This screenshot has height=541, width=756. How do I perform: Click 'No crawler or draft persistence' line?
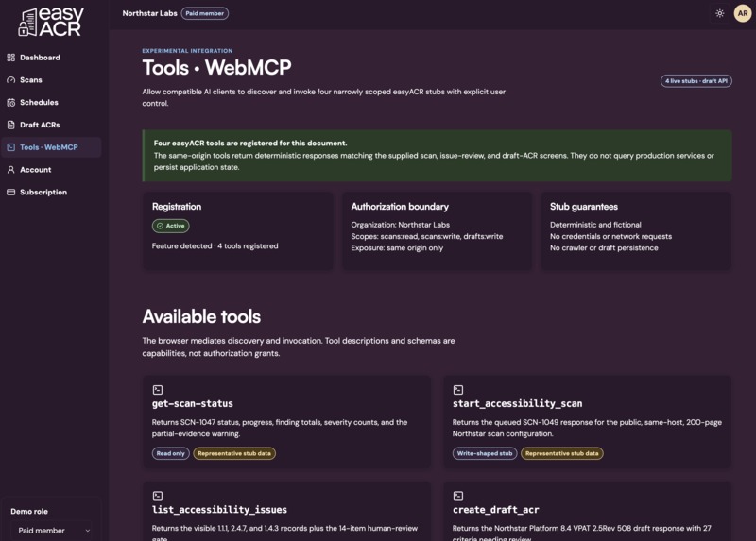(x=604, y=248)
